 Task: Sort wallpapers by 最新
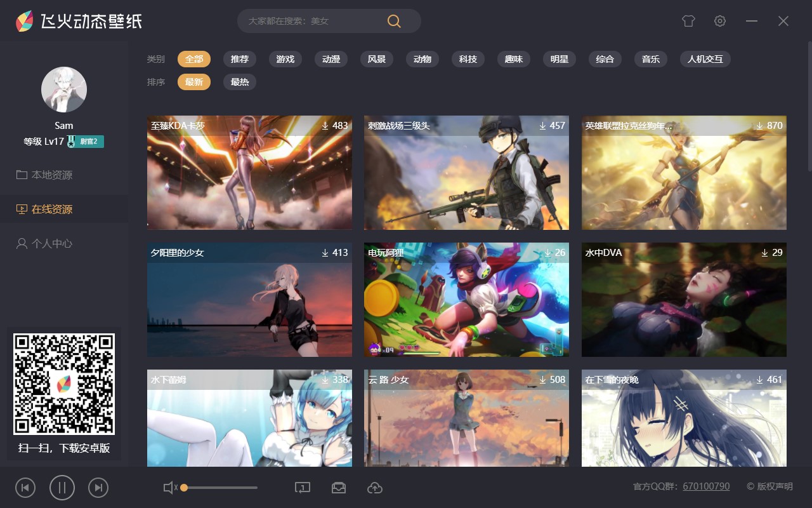(194, 82)
